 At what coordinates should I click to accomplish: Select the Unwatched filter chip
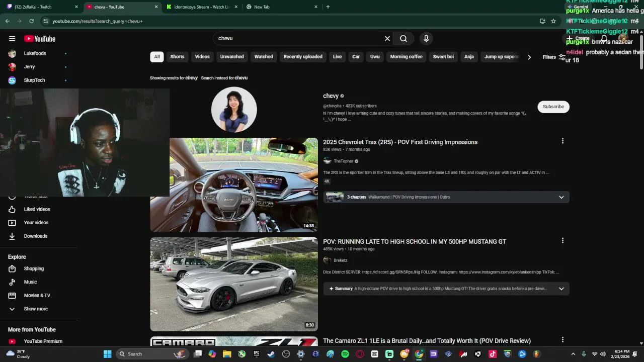232,57
